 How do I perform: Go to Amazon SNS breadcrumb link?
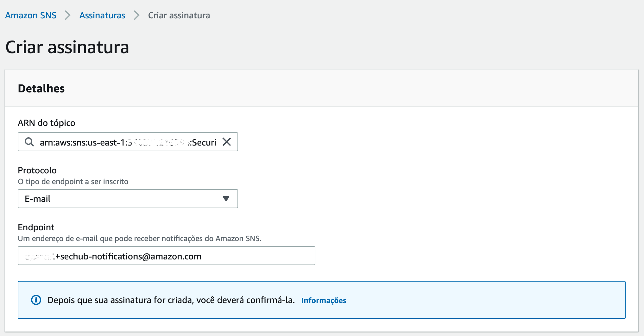(x=31, y=15)
